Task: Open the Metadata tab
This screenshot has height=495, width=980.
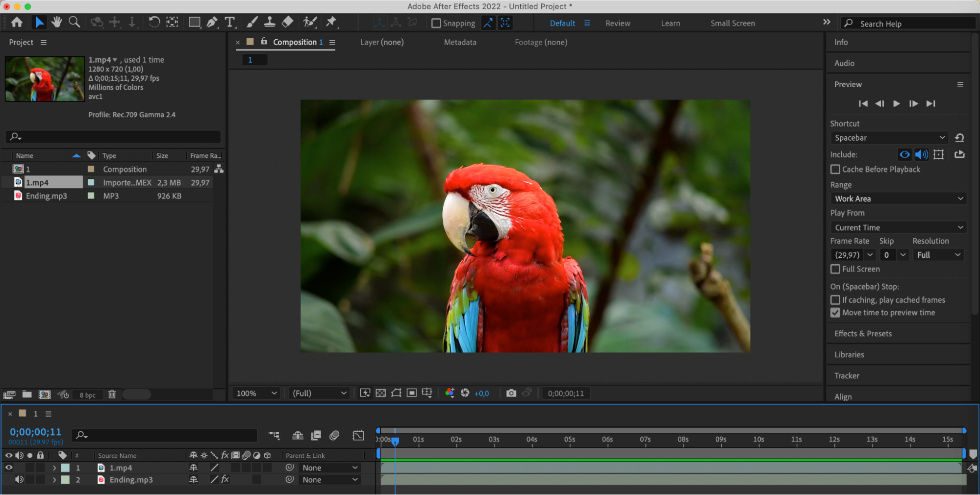Action: tap(460, 42)
